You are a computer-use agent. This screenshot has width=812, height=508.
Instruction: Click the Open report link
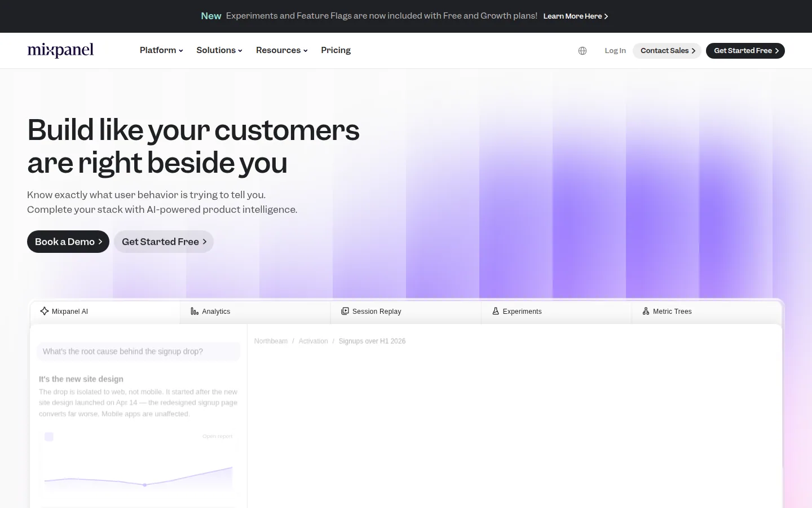click(x=217, y=436)
